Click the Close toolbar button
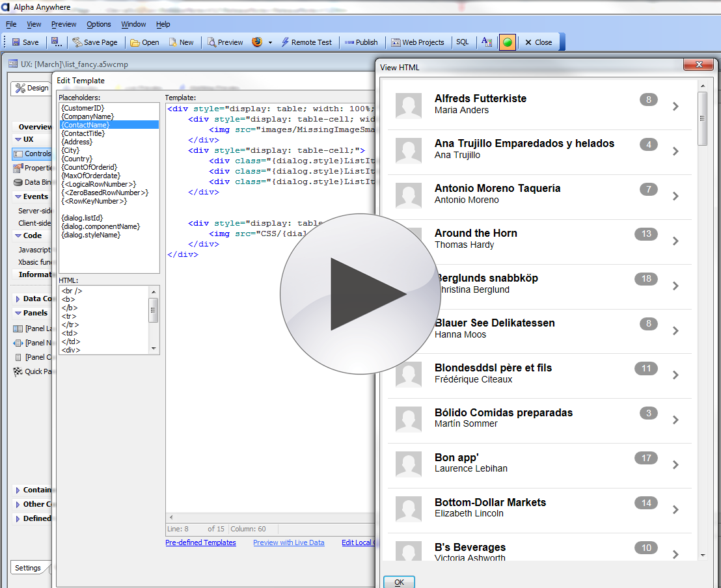721x588 pixels. tap(538, 42)
